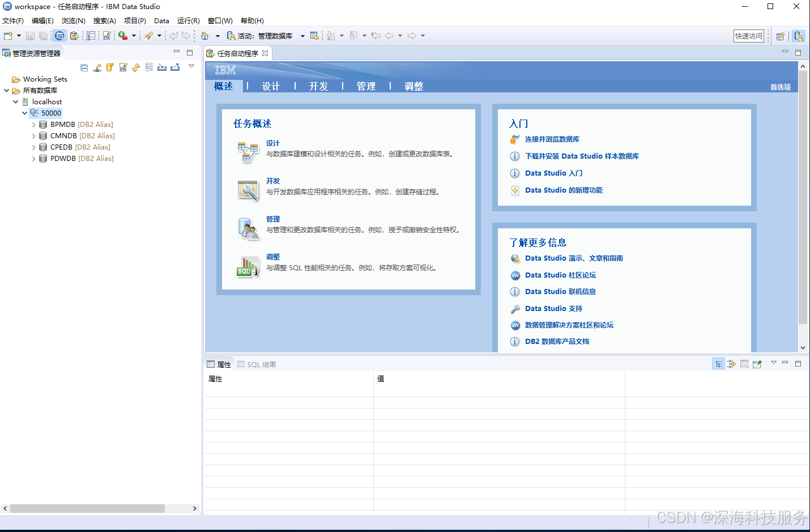
Task: Click the search flashlight toolbar icon
Action: tap(148, 36)
